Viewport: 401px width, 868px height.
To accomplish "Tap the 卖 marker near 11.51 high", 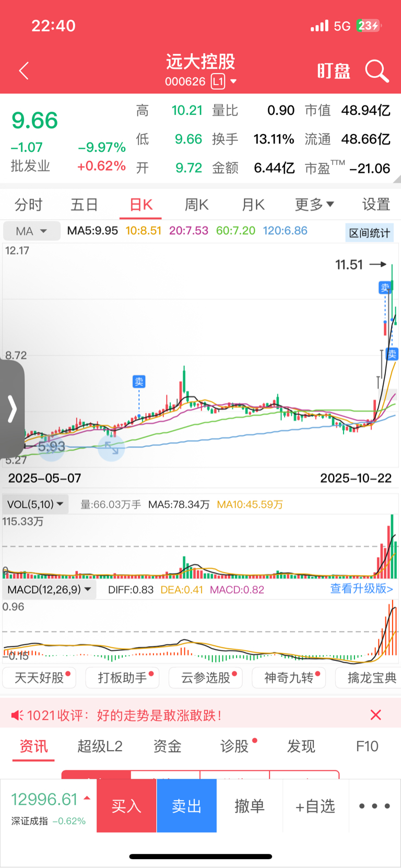I will [385, 288].
